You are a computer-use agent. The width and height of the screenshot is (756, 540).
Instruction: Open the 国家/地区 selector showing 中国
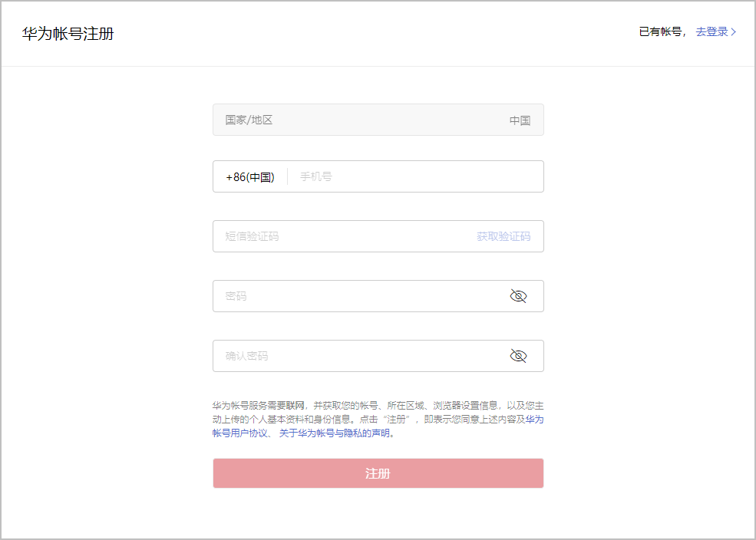pos(378,120)
